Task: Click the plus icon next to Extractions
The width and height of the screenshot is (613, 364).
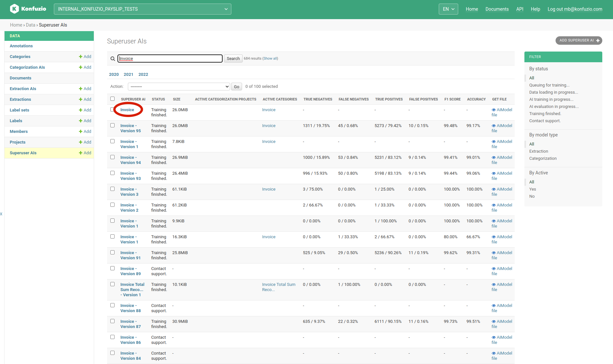Action: point(80,100)
